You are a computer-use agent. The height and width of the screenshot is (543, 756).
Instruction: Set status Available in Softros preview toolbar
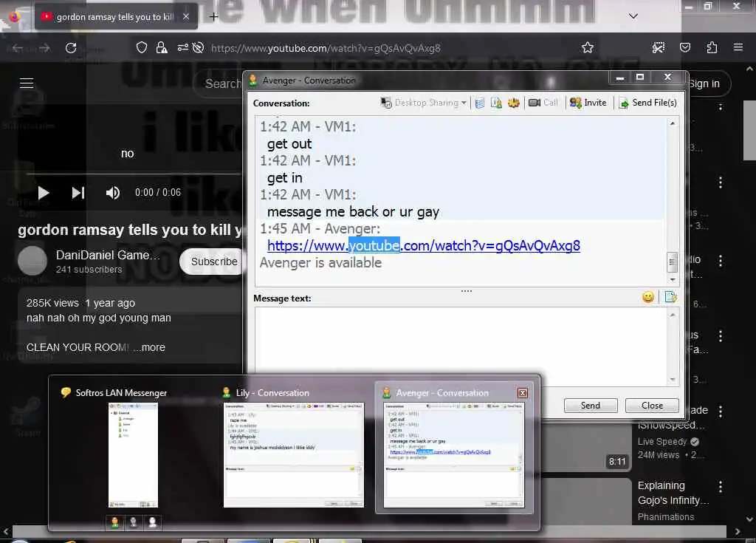point(115,522)
